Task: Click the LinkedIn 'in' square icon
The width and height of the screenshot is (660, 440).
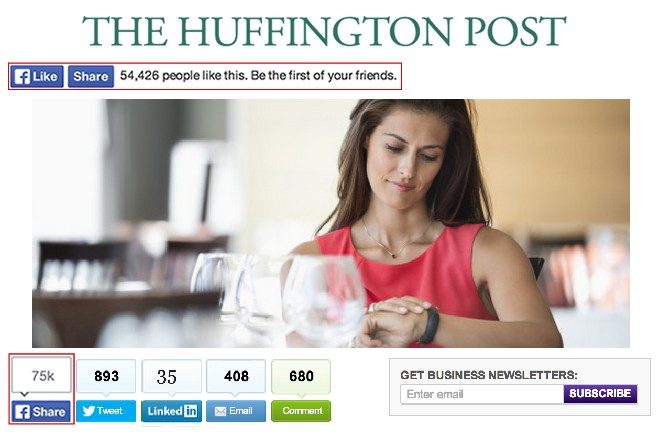Action: tap(190, 411)
